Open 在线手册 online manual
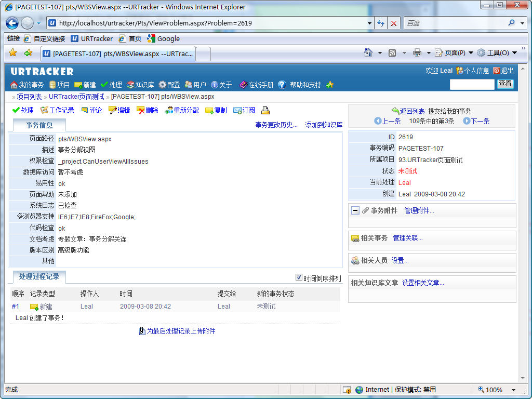532x399 pixels. (x=256, y=85)
